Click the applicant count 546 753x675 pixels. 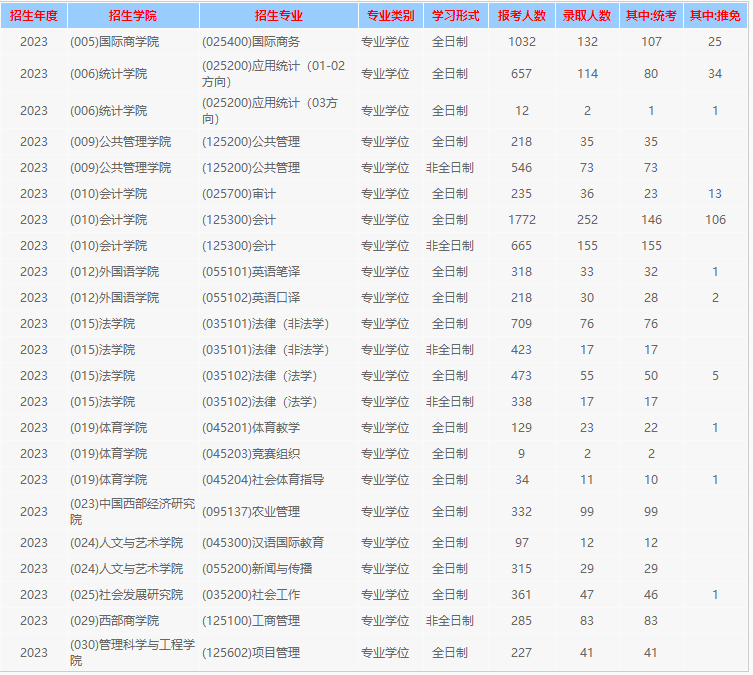(522, 168)
